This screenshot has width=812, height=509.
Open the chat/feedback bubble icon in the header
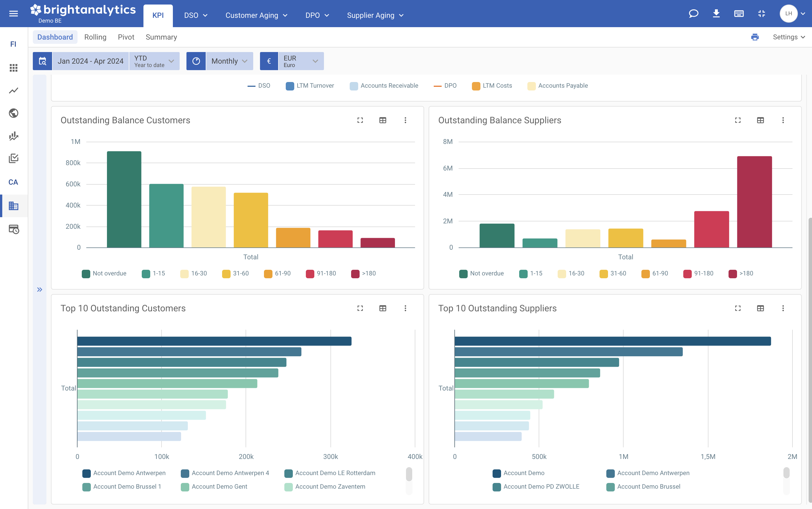pyautogui.click(x=693, y=14)
